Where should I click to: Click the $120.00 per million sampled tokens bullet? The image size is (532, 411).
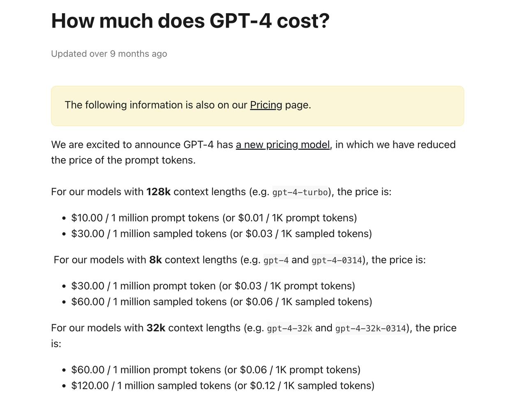(222, 386)
